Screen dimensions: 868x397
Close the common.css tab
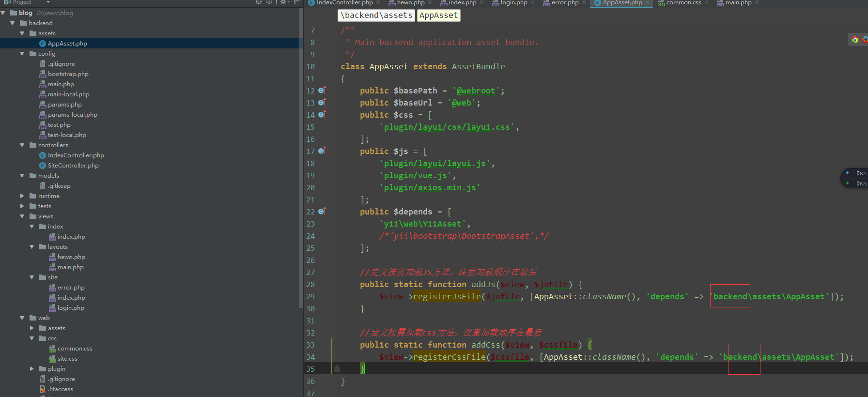tap(707, 3)
